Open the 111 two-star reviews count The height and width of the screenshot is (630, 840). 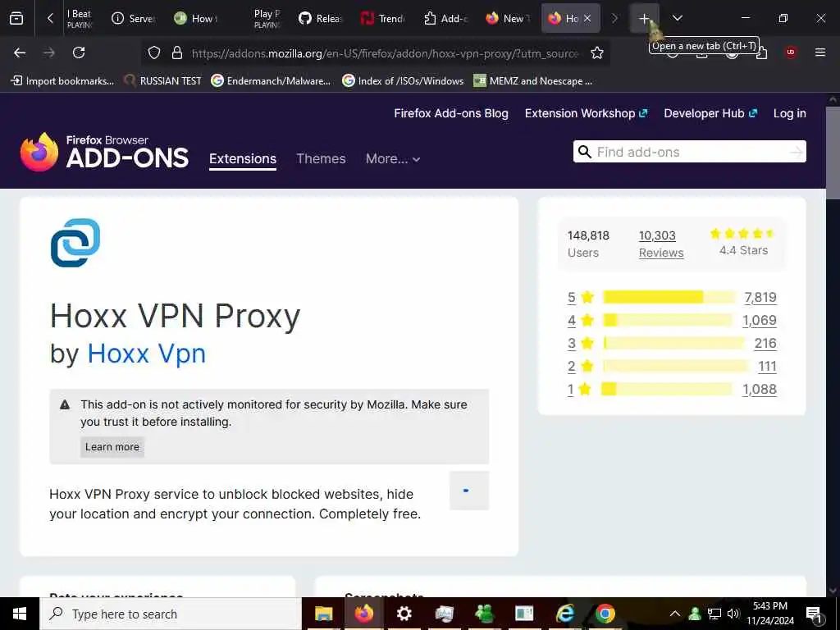(767, 367)
